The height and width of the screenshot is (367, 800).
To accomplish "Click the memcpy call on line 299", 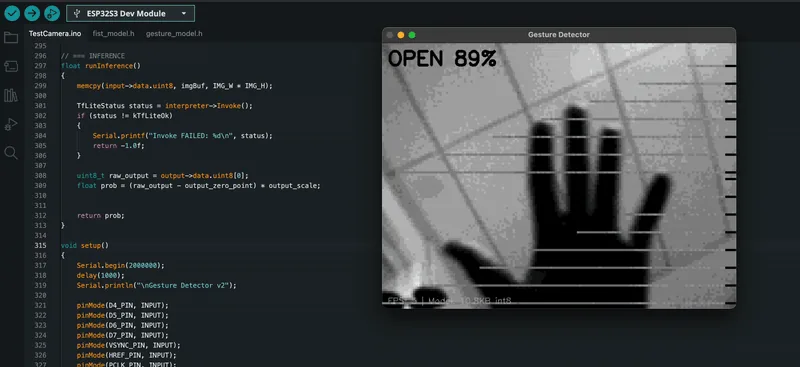I will pos(174,86).
